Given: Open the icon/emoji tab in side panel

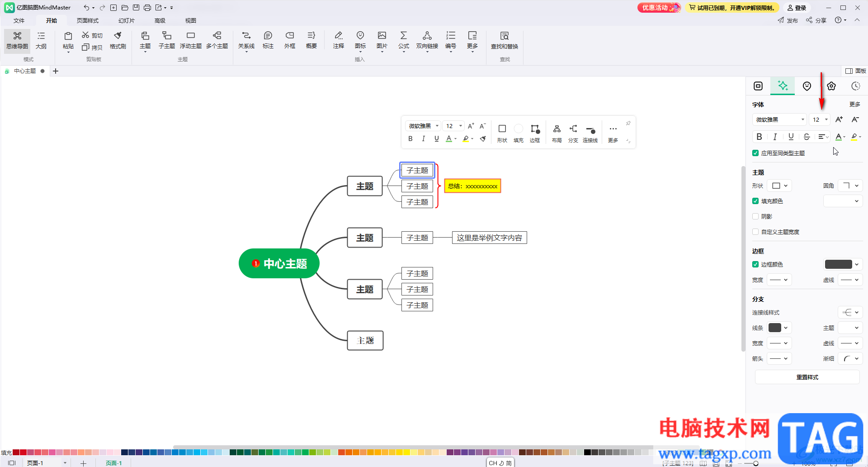Looking at the screenshot, I should (807, 86).
